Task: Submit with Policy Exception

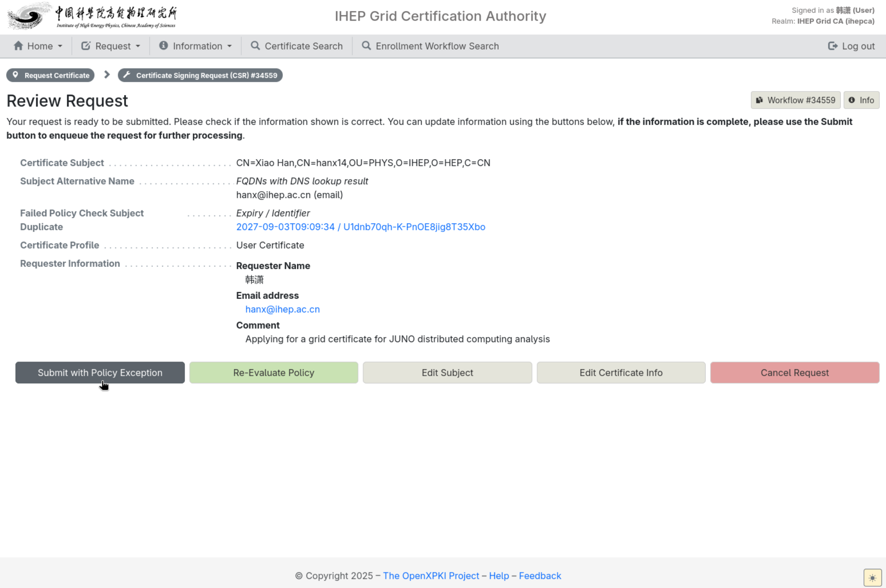Action: pyautogui.click(x=100, y=372)
